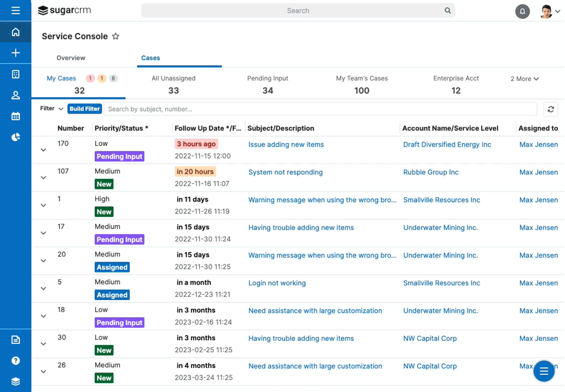
Task: Select the contacts person icon in sidebar
Action: (16, 95)
